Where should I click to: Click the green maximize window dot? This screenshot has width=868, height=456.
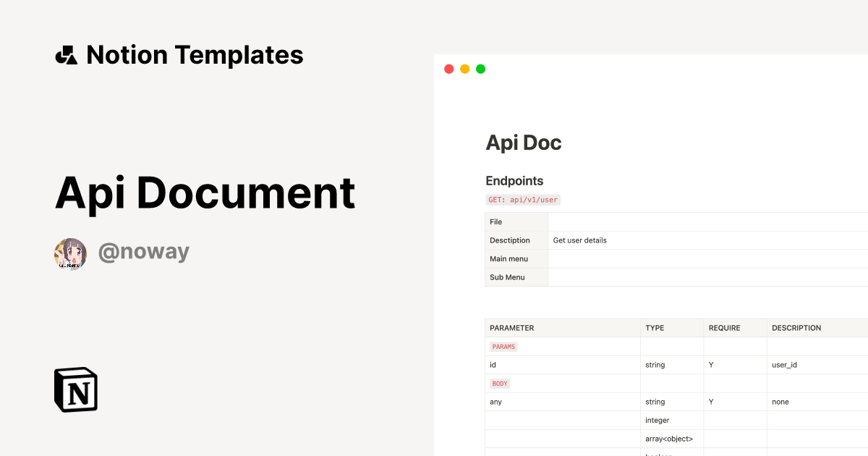click(x=480, y=69)
